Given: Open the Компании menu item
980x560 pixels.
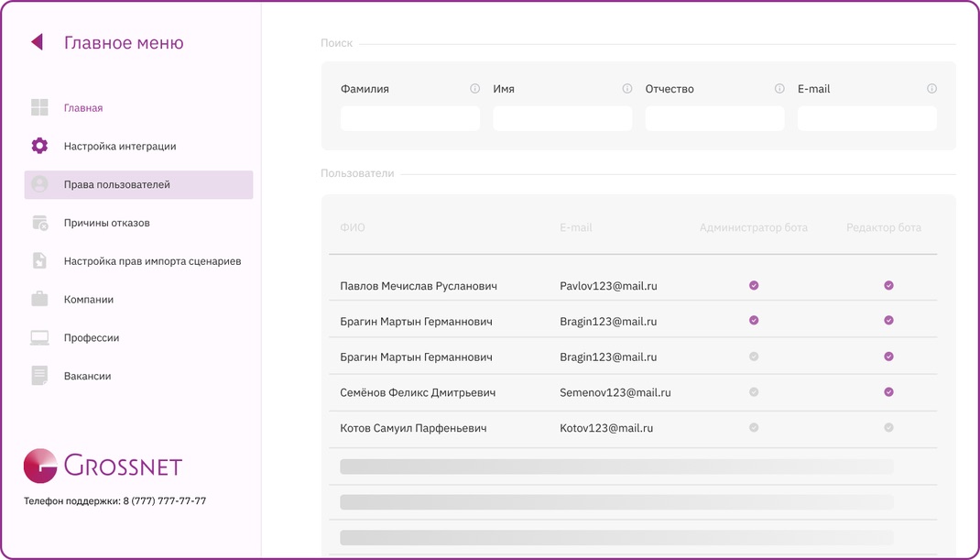Looking at the screenshot, I should coord(89,300).
